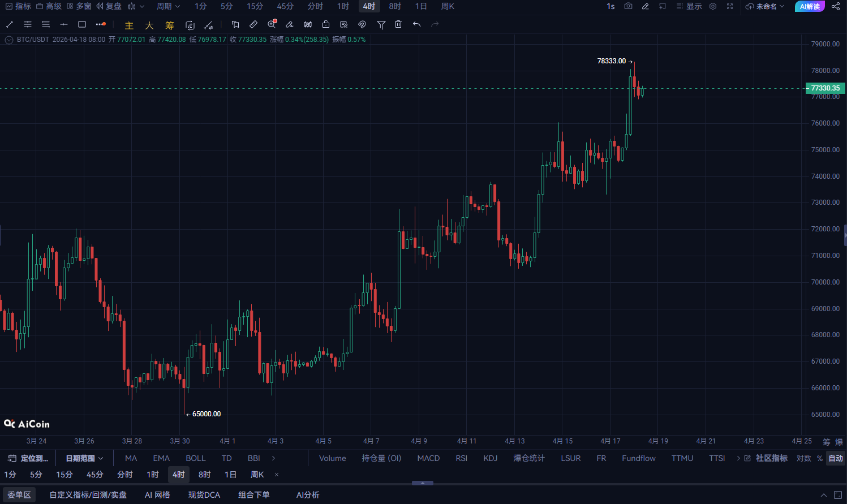Toggle logarithmic scale 对数

804,458
